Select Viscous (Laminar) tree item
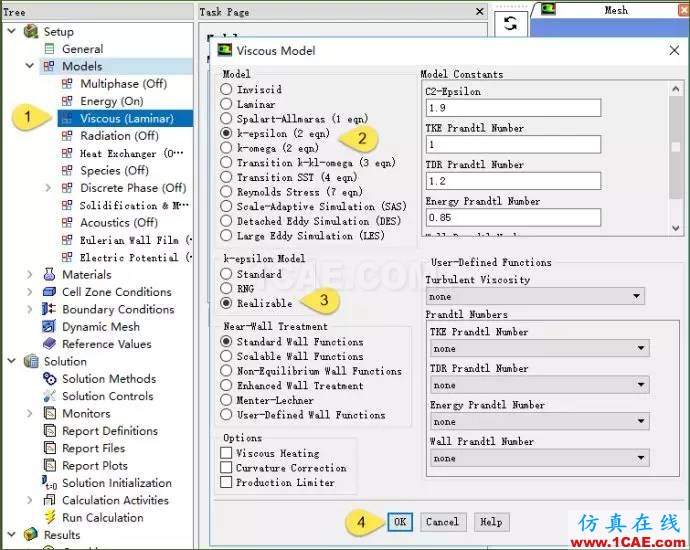The height and width of the screenshot is (550, 690). pos(125,118)
